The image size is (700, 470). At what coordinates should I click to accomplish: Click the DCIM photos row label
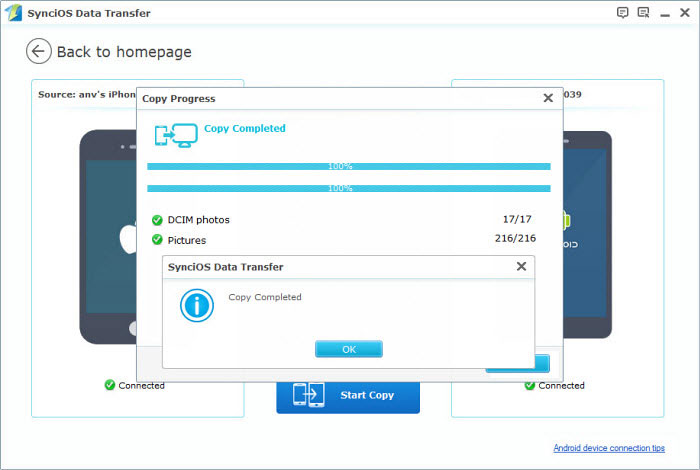click(198, 220)
